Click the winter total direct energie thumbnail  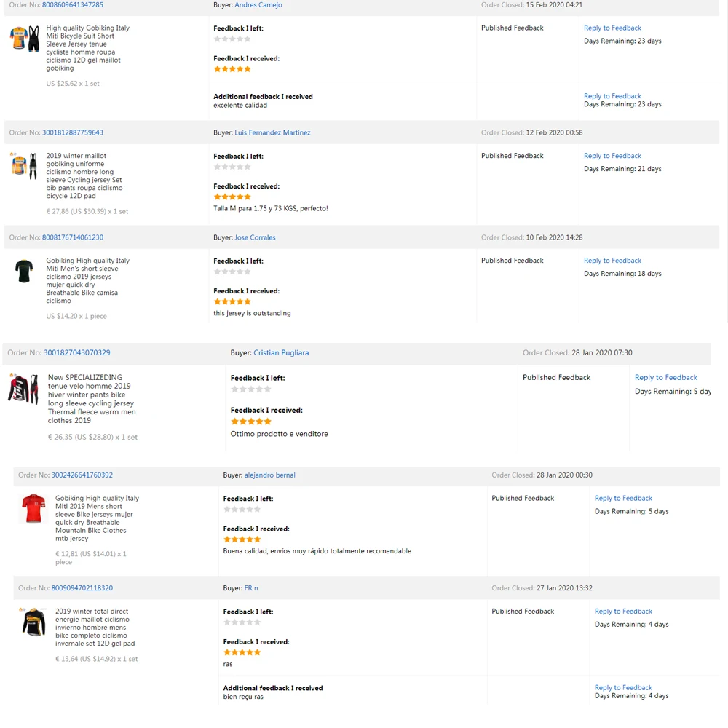coord(33,622)
